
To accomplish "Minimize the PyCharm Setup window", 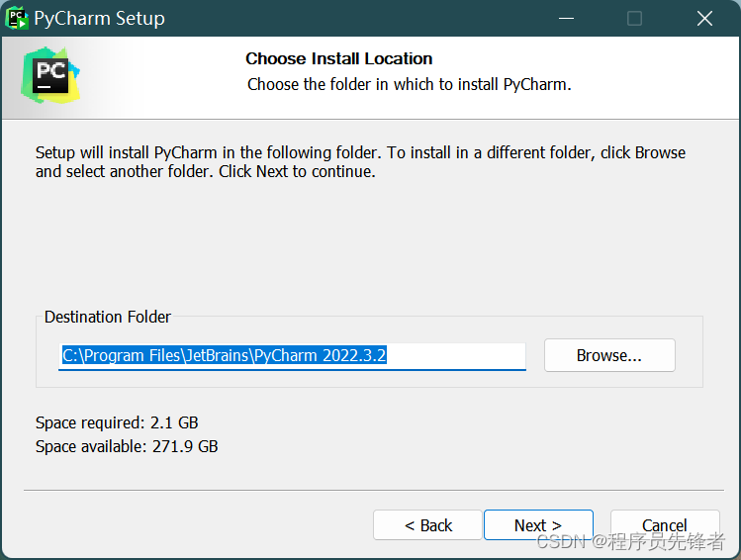I will pos(566,19).
